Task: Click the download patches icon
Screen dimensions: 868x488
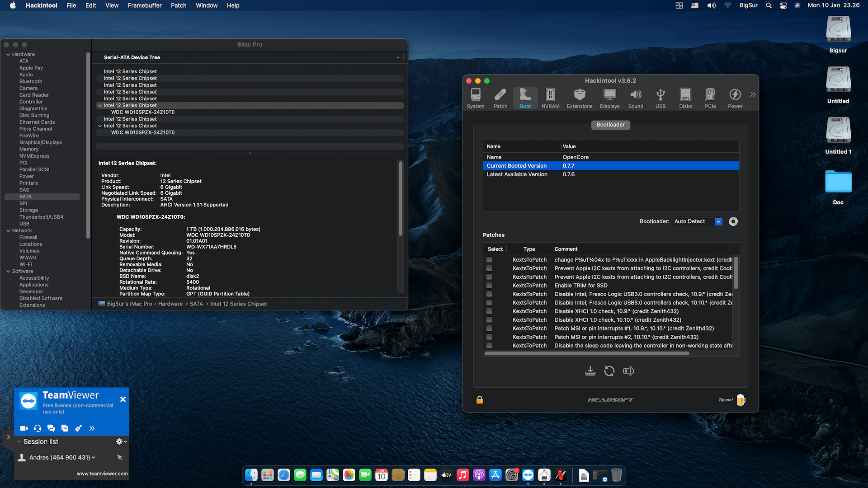Action: click(x=590, y=371)
